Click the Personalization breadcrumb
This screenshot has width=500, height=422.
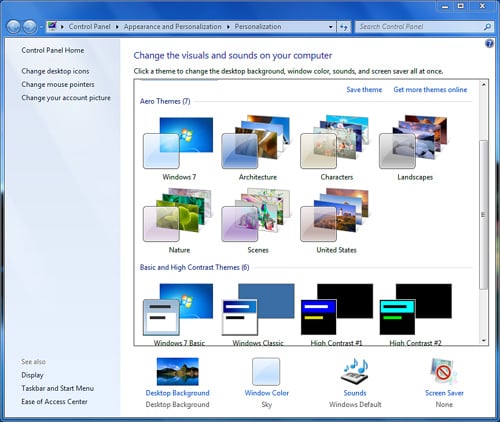[258, 27]
